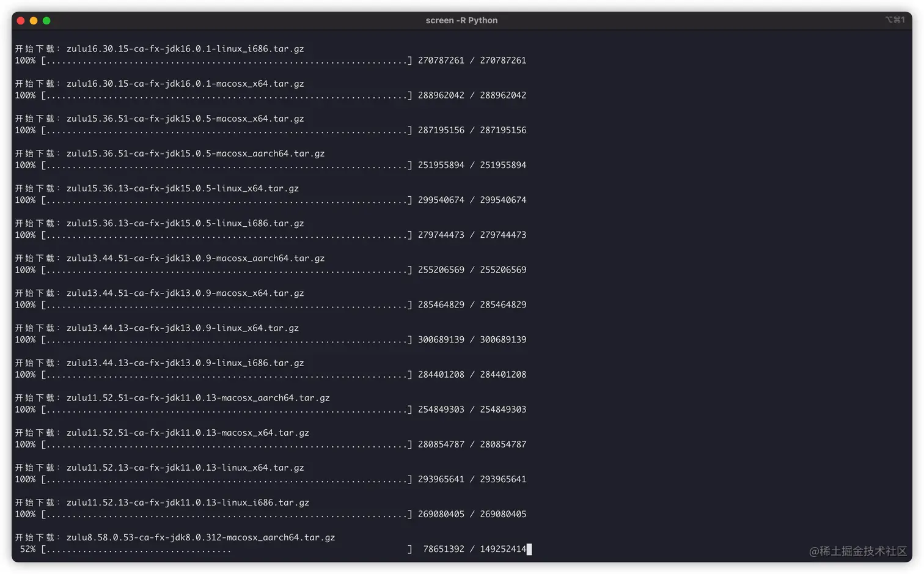This screenshot has width=924, height=574.
Task: Click filename zulu15.36.13-ca-fx-jdk15.0.5-linux_x64.tar.gz
Action: (183, 188)
